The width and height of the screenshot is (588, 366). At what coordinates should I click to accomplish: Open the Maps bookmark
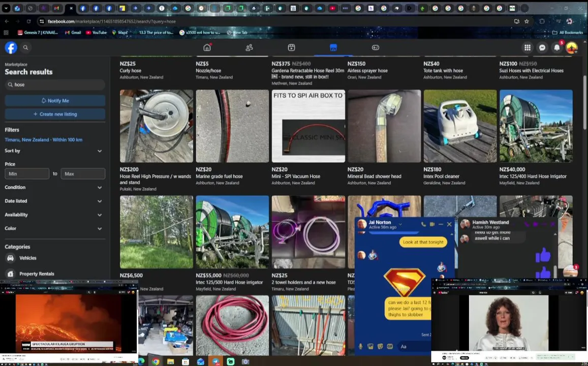click(119, 33)
